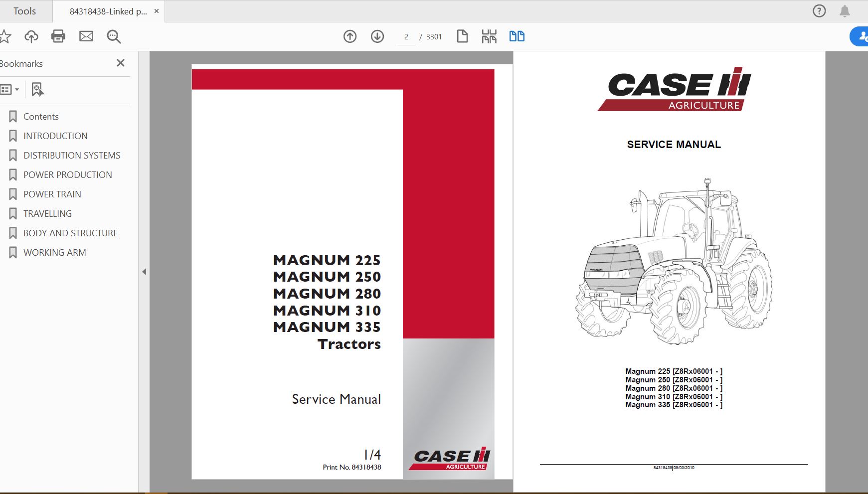This screenshot has height=494, width=868.
Task: Print the document
Action: (58, 36)
